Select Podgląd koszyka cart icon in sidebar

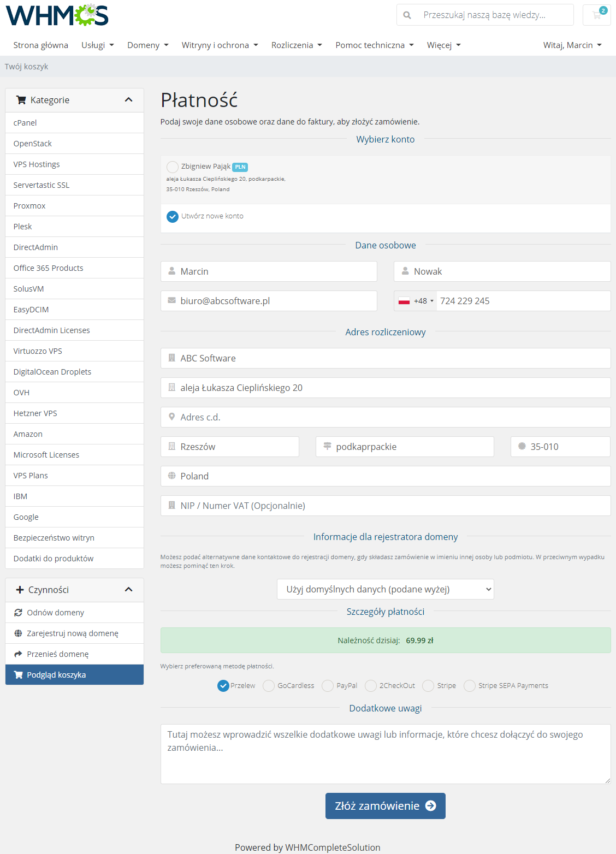(19, 674)
